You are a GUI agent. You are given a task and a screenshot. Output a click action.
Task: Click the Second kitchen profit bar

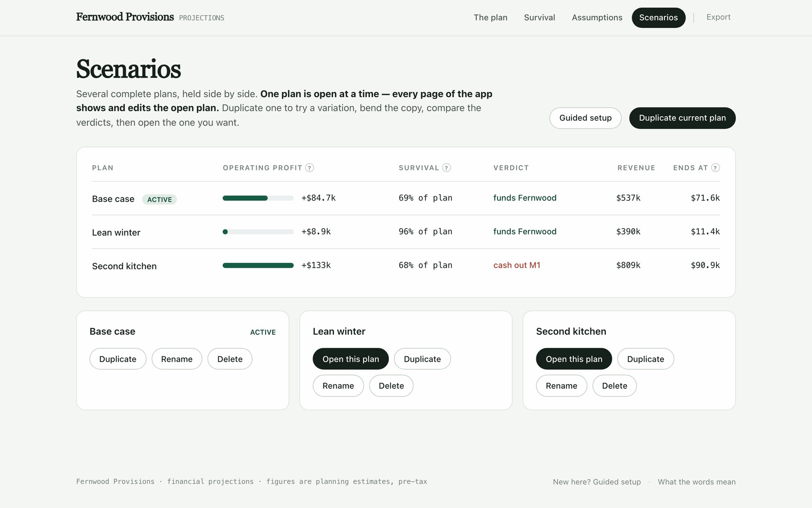click(258, 266)
